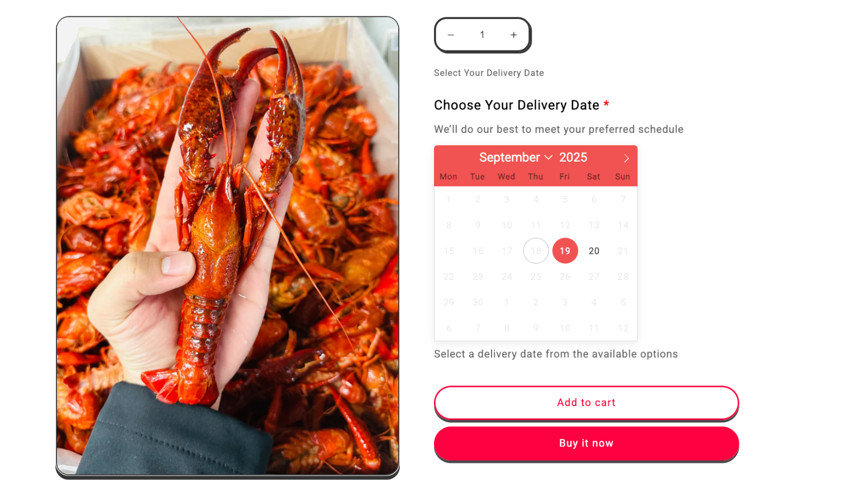Increase quantity with the plus icon
The width and height of the screenshot is (868, 488).
pyautogui.click(x=514, y=35)
